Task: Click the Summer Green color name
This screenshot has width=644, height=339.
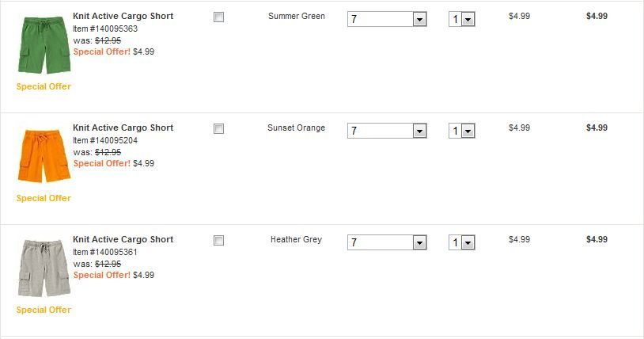Action: click(x=297, y=16)
